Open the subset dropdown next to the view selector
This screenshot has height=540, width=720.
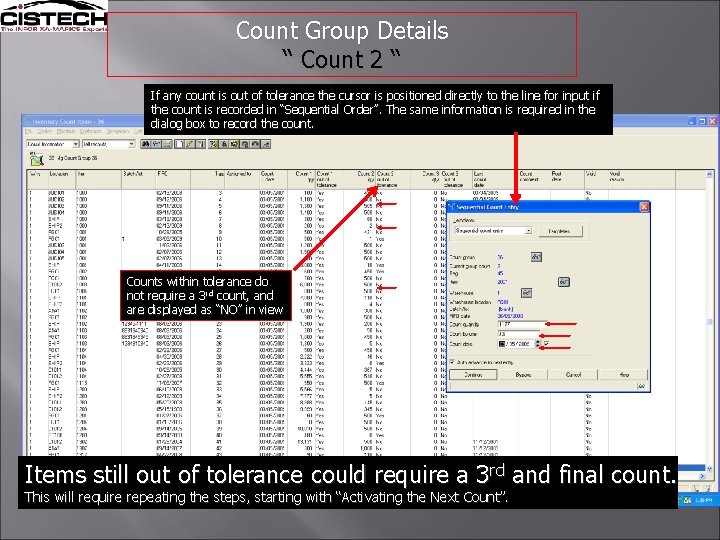pyautogui.click(x=131, y=144)
